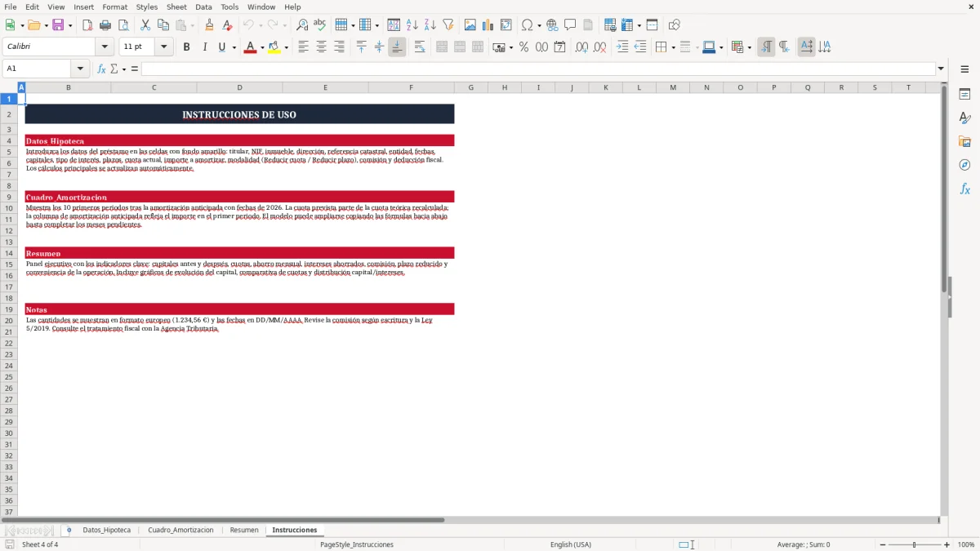Viewport: 980px width, 551px height.
Task: Open the Font Size dropdown
Action: [x=164, y=47]
